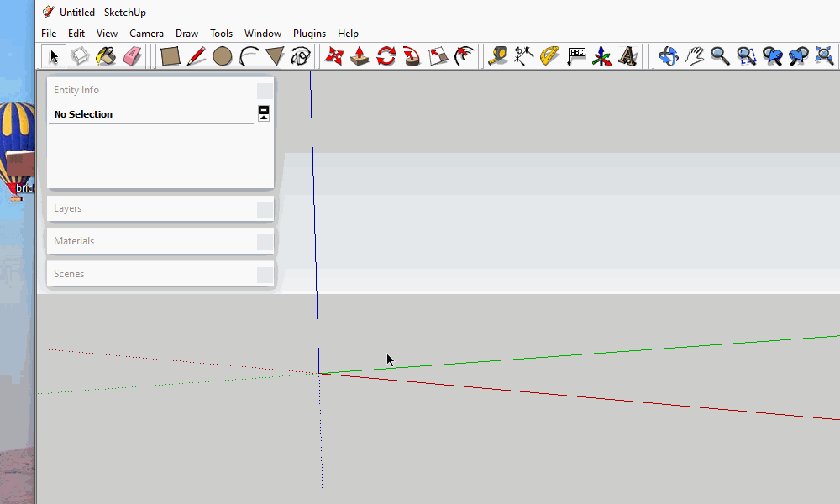840x504 pixels.
Task: Go to Previous camera view
Action: pos(772,56)
